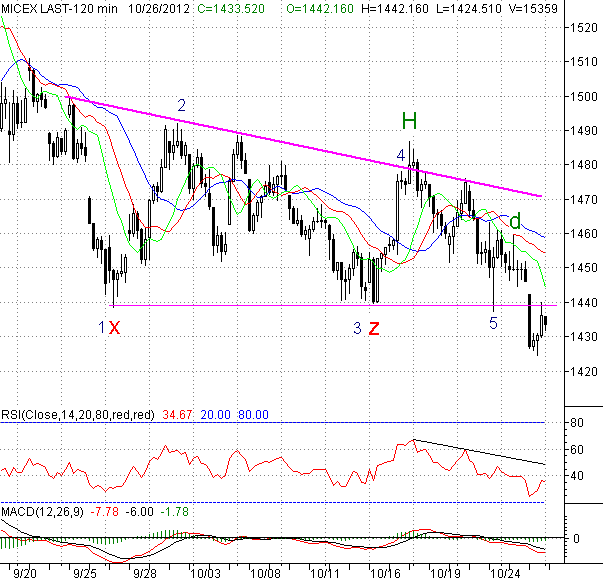
Task: Click volume value V=15359
Action: point(533,8)
